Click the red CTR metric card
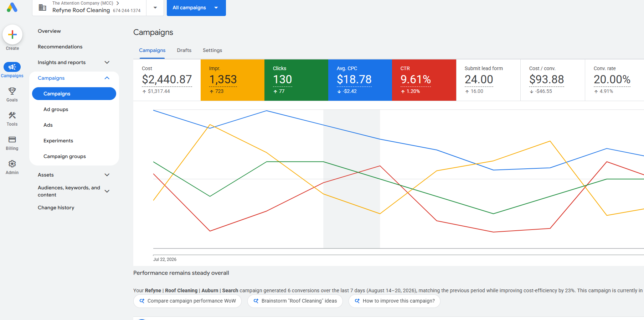 click(424, 80)
